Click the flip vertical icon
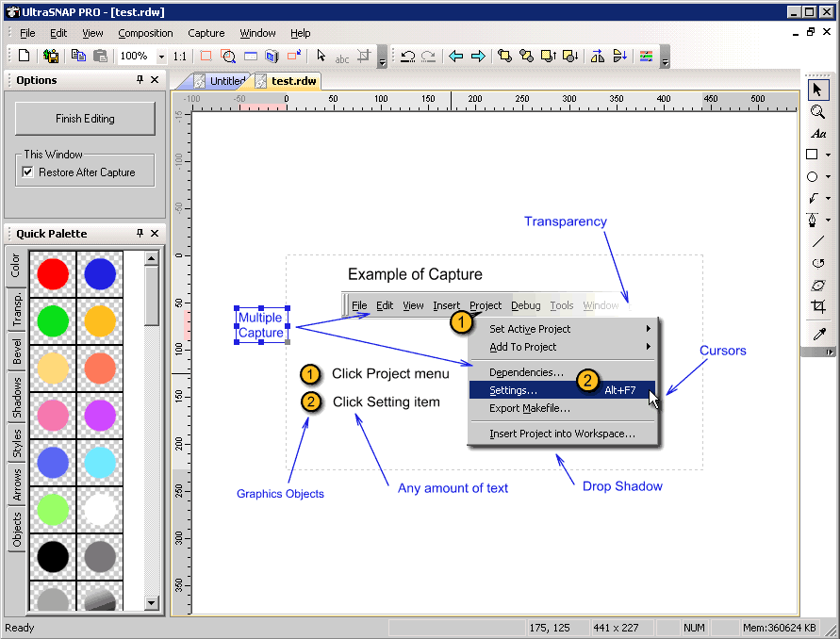 point(619,56)
